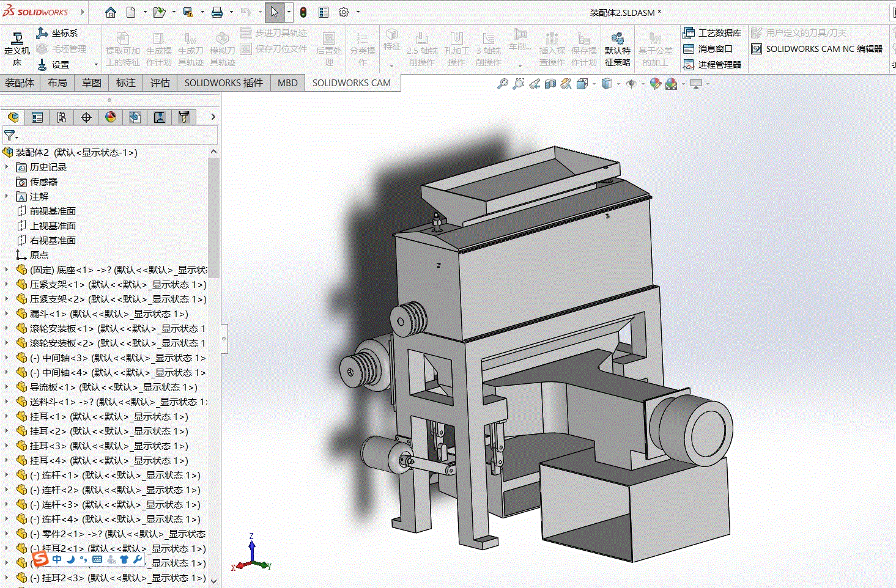This screenshot has height=588, width=896.
Task: Expand the 漏斗<1> component node
Action: (x=7, y=314)
